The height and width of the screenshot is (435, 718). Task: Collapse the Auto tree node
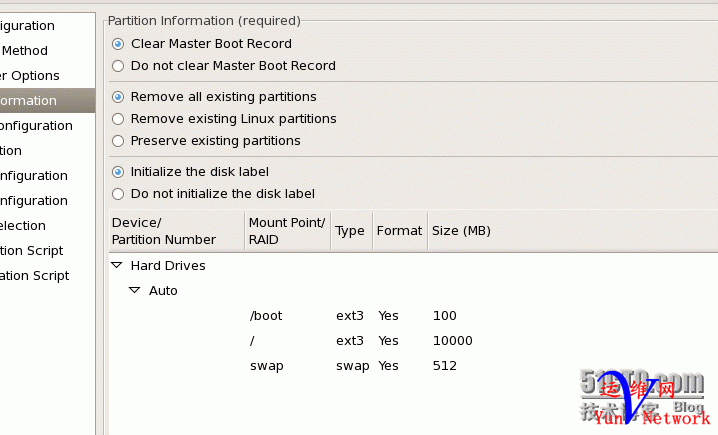[135, 291]
